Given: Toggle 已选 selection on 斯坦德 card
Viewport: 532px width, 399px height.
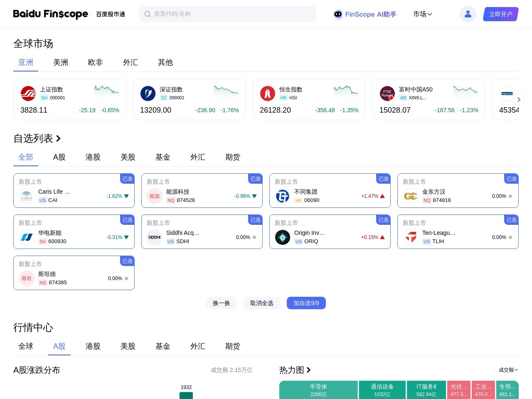Looking at the screenshot, I should pos(128,261).
